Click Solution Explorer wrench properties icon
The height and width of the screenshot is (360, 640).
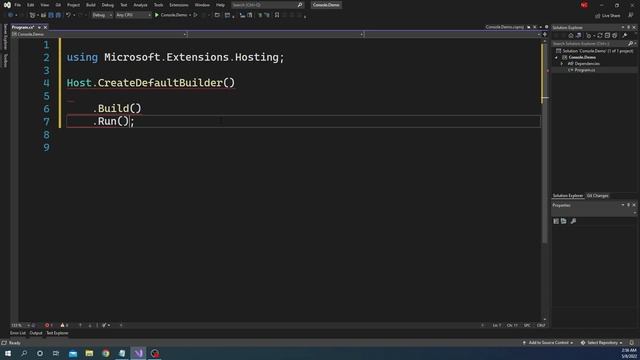[x=625, y=36]
